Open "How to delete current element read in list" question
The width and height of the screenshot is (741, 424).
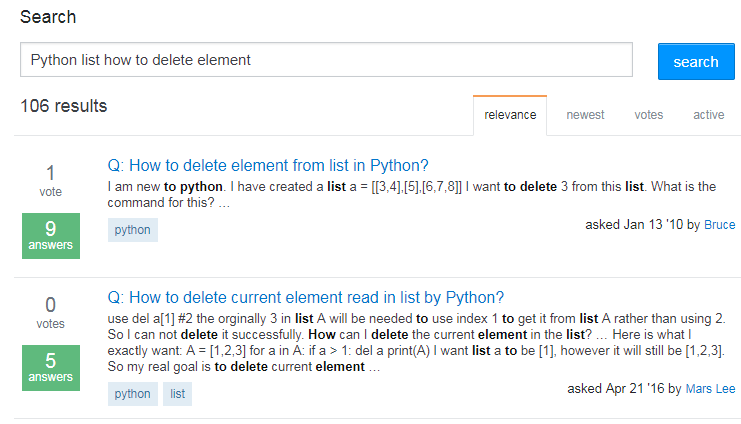[305, 297]
